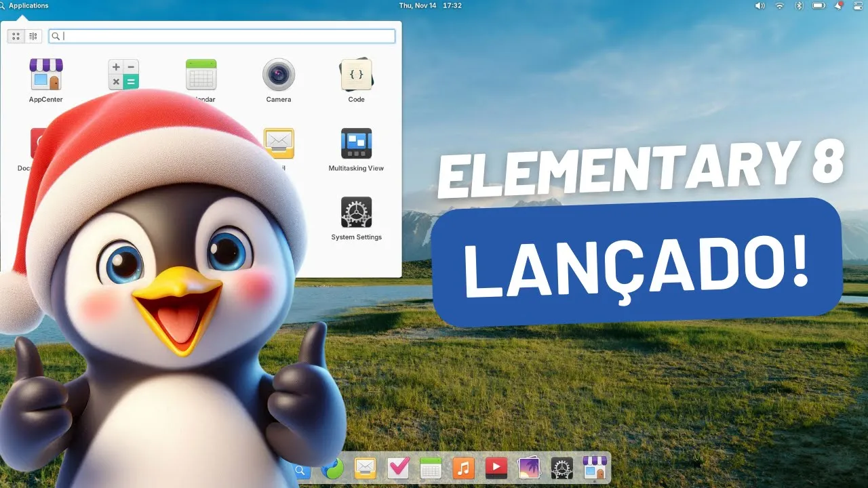Open quick settings toggles indicator
The width and height of the screenshot is (868, 488).
857,5
